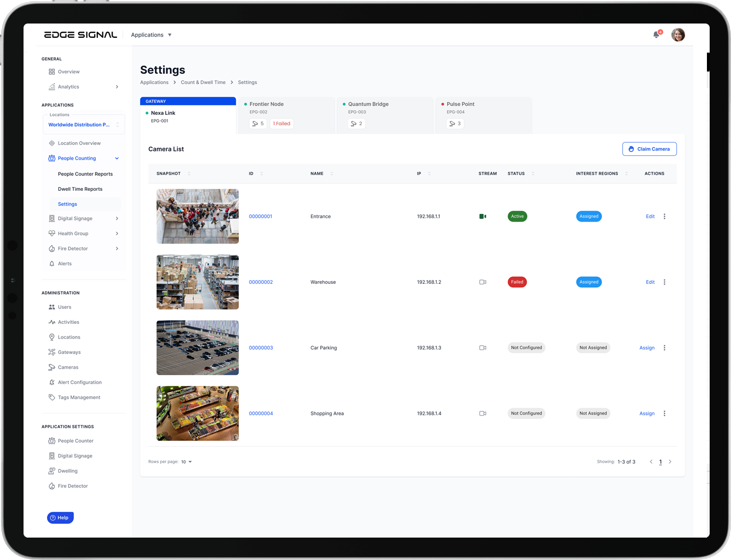Open Gateways using its sidebar icon
The width and height of the screenshot is (731, 560).
51,352
